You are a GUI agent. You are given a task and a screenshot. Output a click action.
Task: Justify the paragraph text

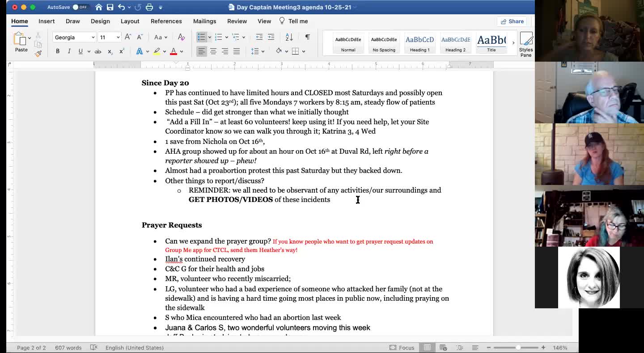[237, 51]
